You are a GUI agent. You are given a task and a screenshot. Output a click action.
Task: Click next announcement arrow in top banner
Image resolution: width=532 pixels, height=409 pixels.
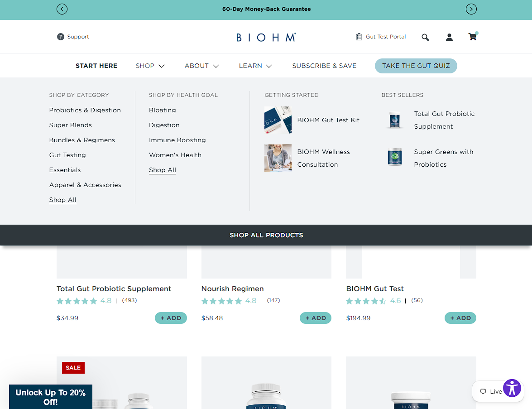point(471,9)
